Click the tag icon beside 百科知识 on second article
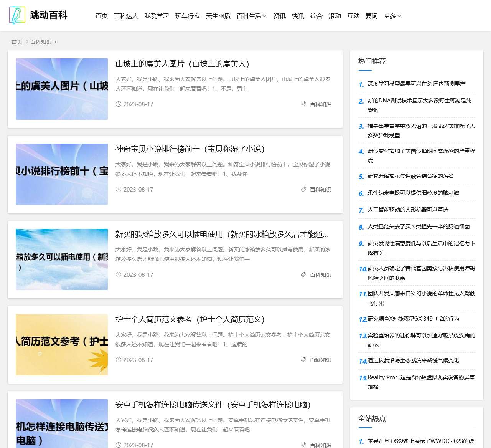 [x=303, y=189]
